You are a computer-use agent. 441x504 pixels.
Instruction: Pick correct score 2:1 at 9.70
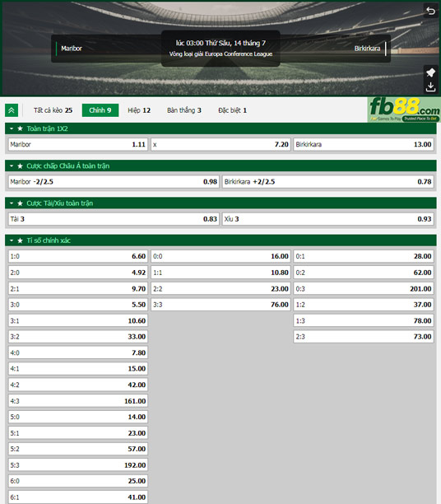78,288
